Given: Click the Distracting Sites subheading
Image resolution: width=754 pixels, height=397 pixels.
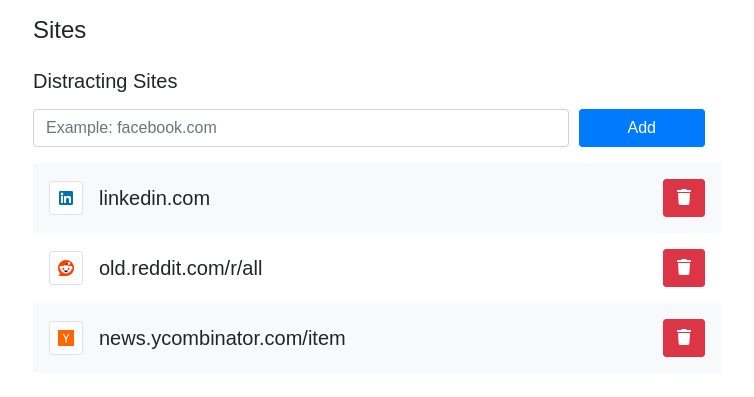Looking at the screenshot, I should coord(105,81).
